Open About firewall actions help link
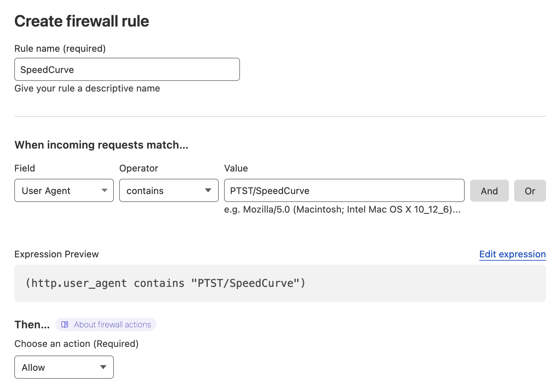Screen dimensions: 555x392 (106, 324)
